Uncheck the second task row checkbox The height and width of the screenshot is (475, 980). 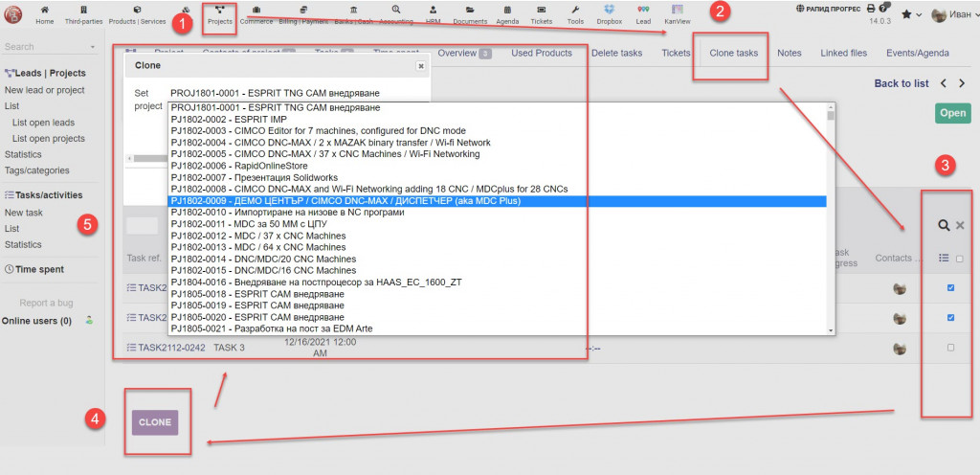950,318
